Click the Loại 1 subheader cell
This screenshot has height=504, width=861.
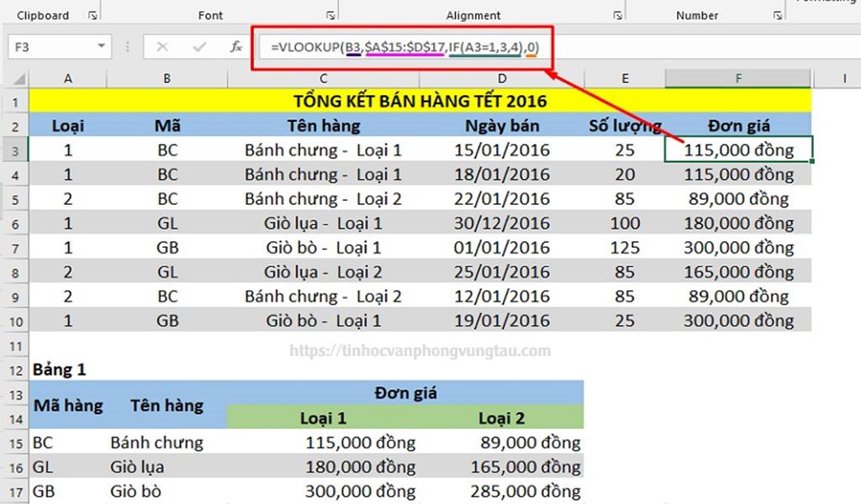[x=324, y=417]
